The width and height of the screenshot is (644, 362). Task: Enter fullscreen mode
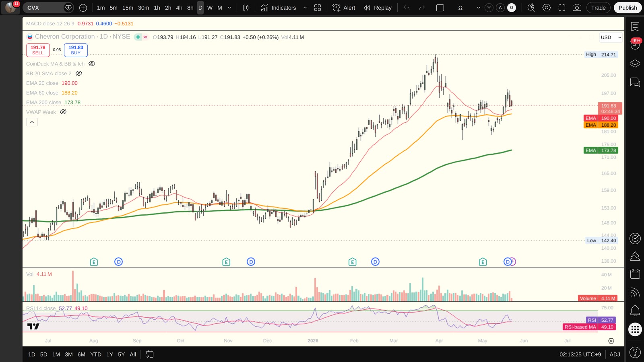562,8
